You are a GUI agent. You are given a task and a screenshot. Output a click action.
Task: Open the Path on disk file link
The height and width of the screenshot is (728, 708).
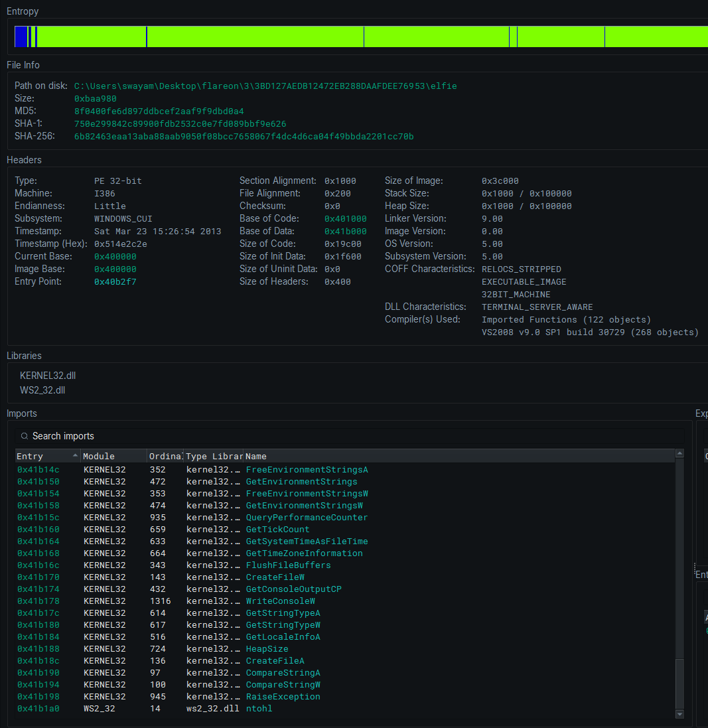[265, 86]
